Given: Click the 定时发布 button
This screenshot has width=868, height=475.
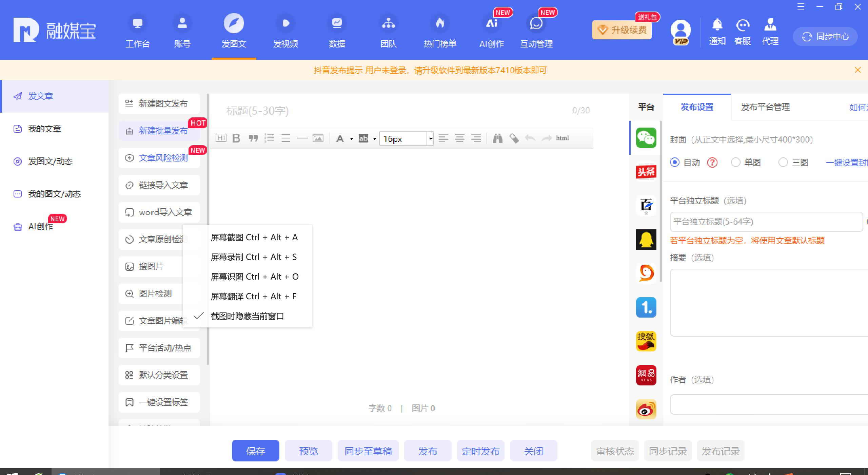Looking at the screenshot, I should point(480,451).
